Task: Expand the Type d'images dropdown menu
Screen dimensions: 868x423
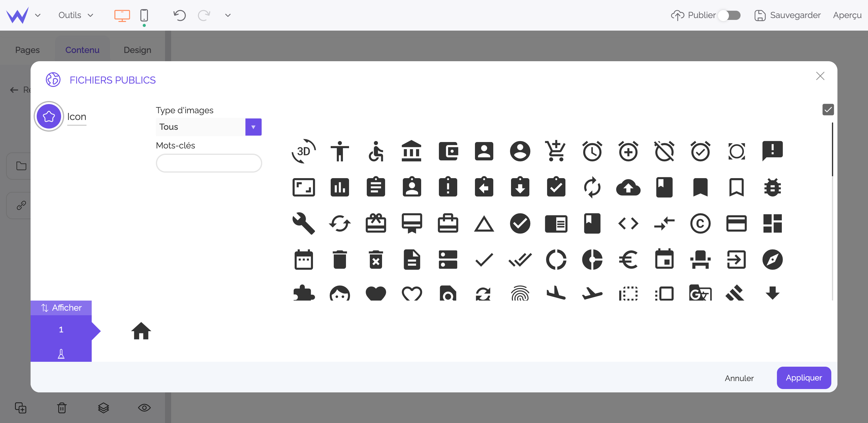Action: [253, 127]
